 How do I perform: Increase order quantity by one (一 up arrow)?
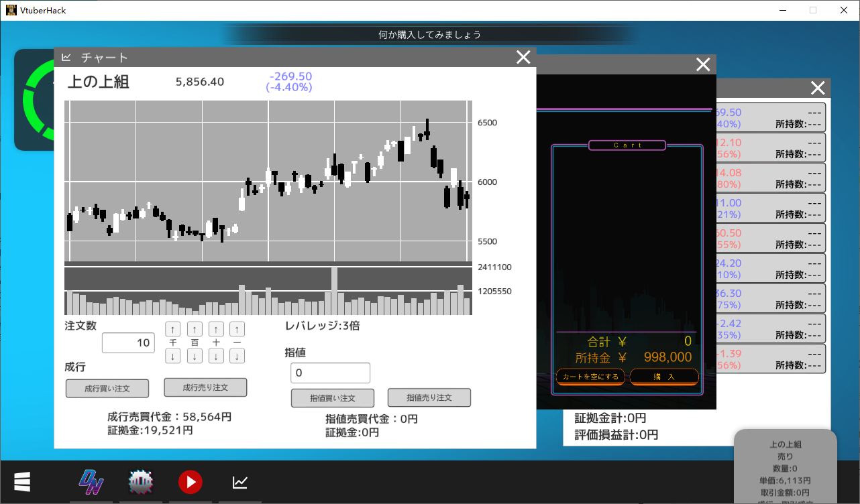237,329
